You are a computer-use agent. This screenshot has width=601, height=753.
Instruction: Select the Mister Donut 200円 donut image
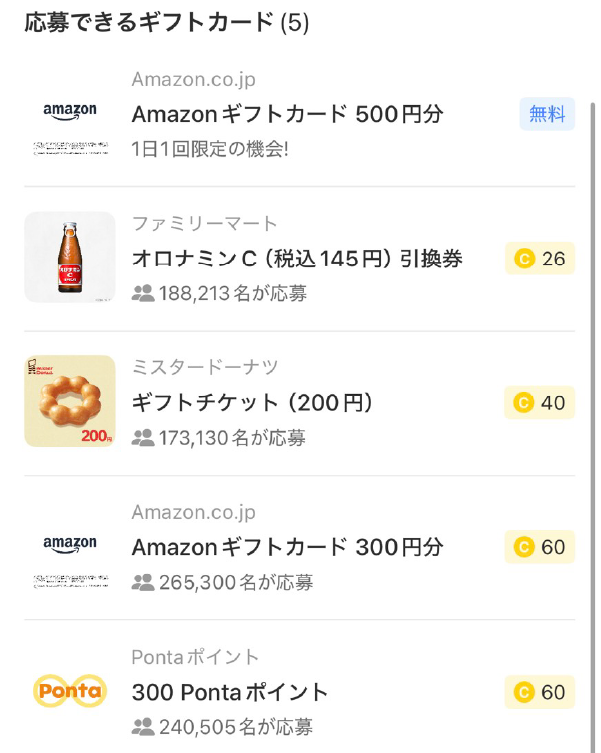pos(70,401)
